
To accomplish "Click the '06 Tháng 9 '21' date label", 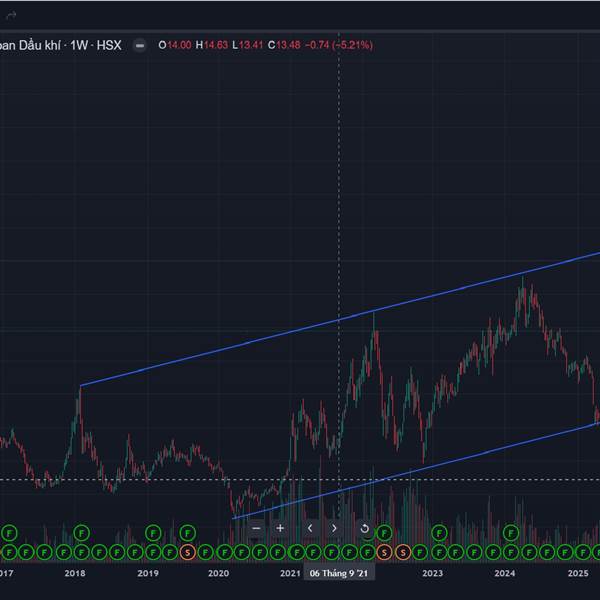I will [339, 573].
